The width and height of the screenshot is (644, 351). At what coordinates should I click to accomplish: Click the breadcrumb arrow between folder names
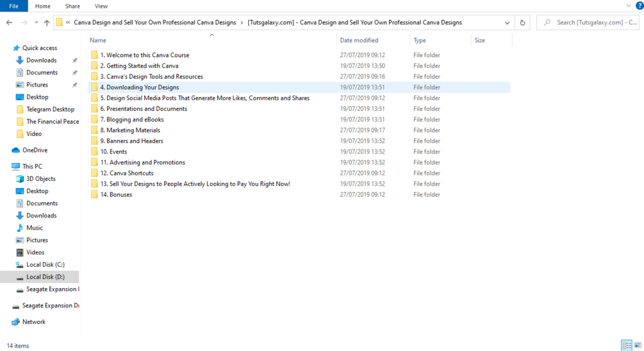click(x=242, y=22)
